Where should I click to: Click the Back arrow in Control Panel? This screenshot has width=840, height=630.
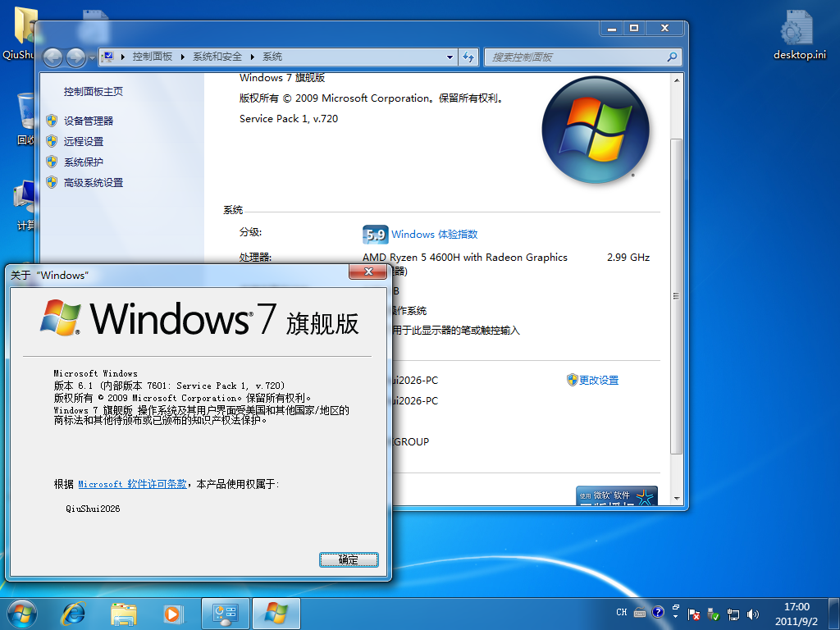tap(52, 57)
